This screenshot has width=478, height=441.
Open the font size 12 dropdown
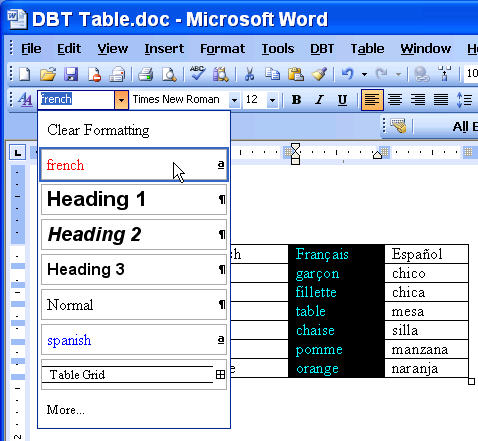[272, 100]
